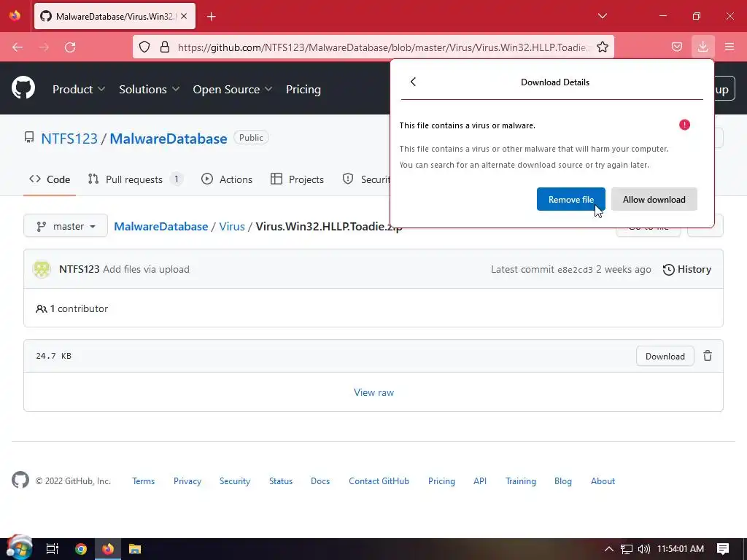Open the footer About link
This screenshot has height=560, width=747.
[x=603, y=481]
